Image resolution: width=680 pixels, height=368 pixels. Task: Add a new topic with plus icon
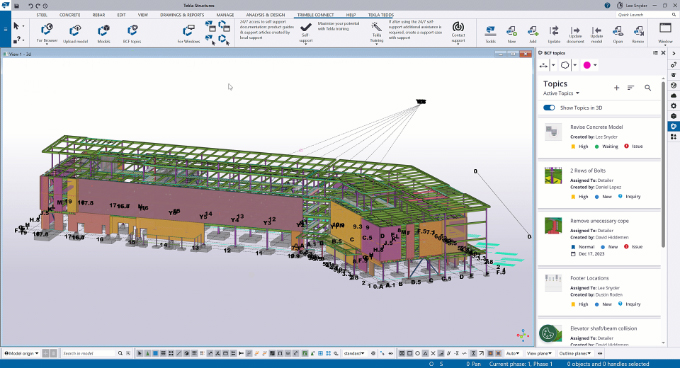click(616, 88)
